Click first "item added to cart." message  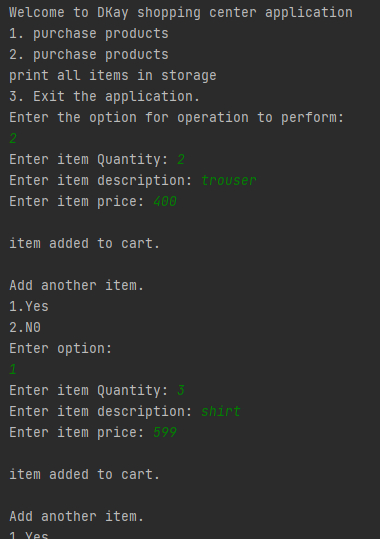tap(85, 243)
